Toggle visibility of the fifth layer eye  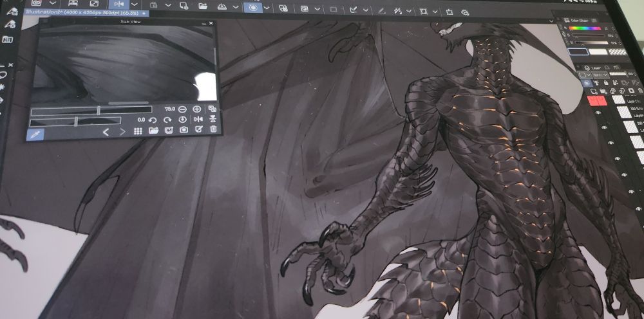tap(624, 175)
